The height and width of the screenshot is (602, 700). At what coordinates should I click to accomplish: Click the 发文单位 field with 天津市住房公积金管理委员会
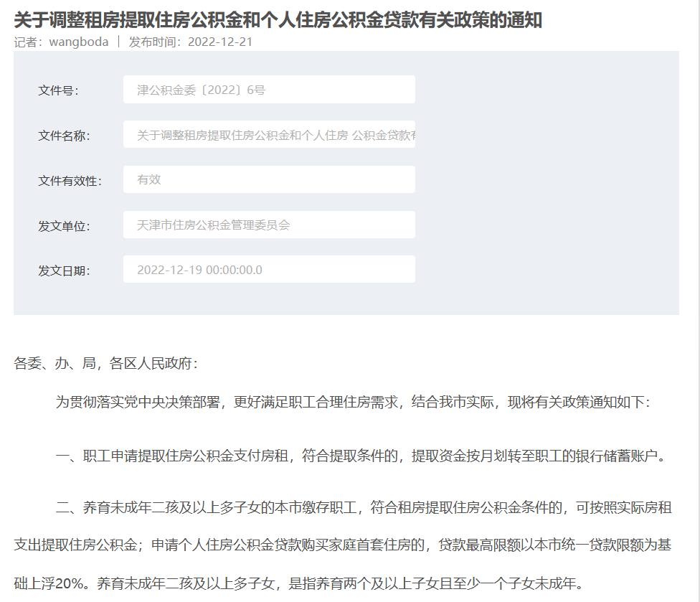tap(269, 225)
